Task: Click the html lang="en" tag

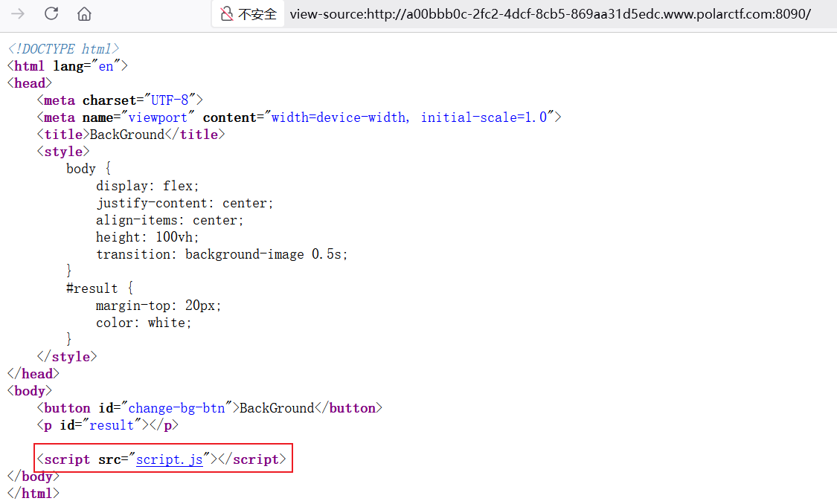Action: tap(68, 66)
